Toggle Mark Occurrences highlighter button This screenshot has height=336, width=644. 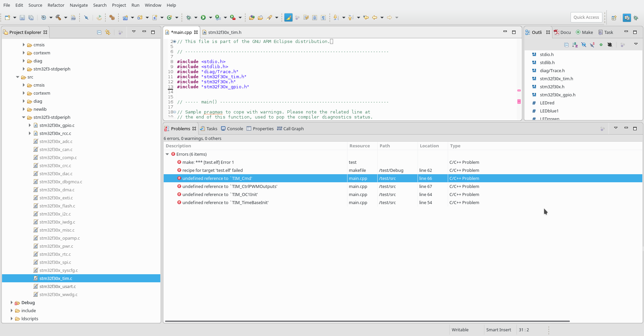tap(288, 18)
